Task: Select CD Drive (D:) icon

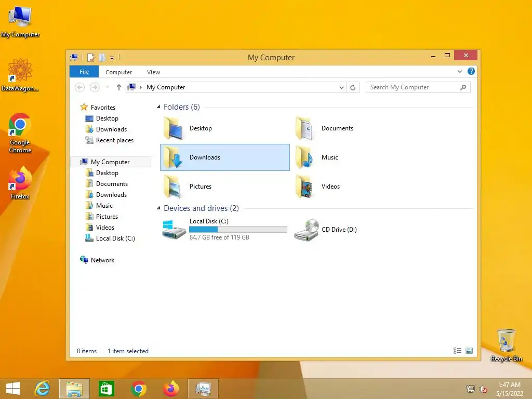Action: point(307,230)
